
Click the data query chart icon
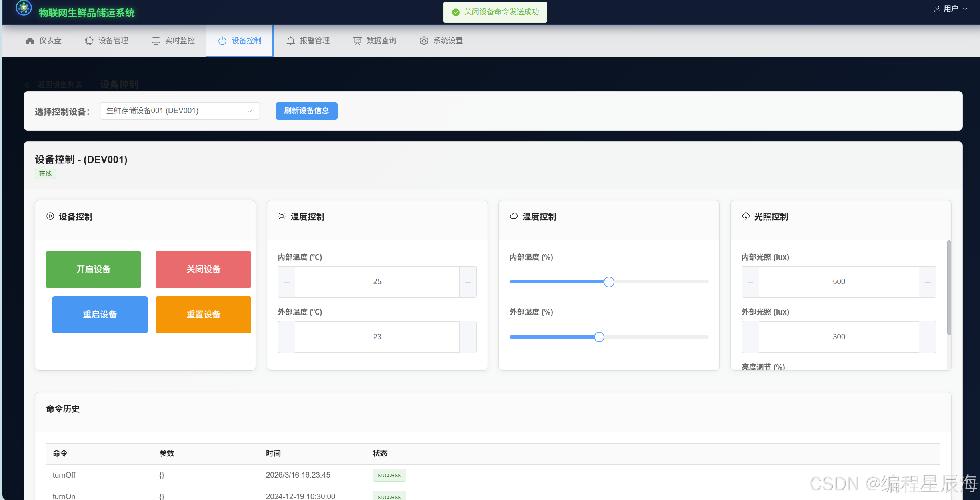coord(358,41)
